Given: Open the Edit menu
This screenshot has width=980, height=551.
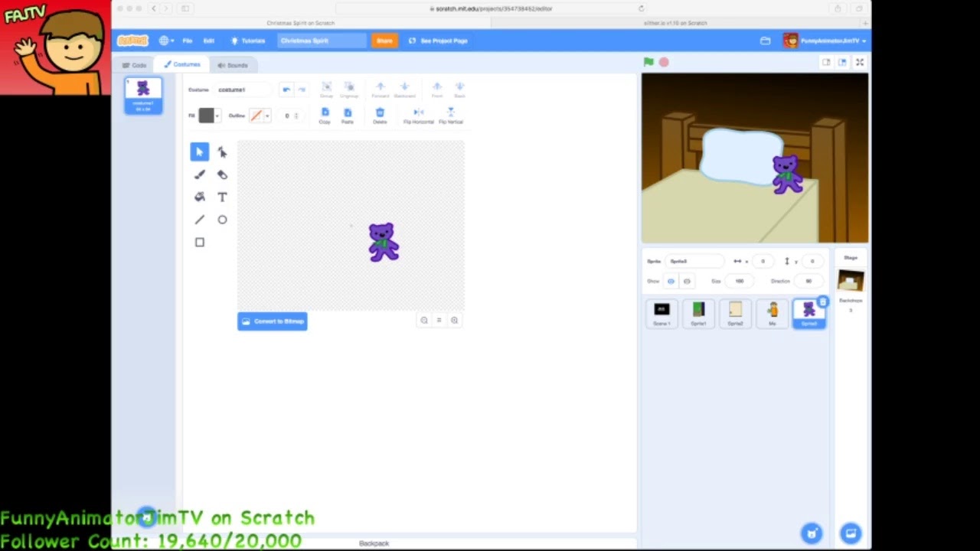Looking at the screenshot, I should point(208,41).
